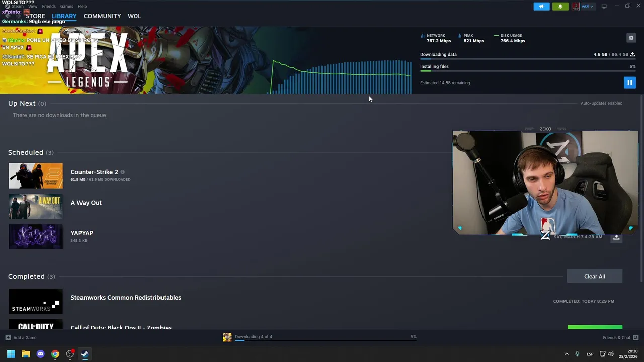The width and height of the screenshot is (644, 362).
Task: Click the Steam taskbar icon
Action: point(85,354)
